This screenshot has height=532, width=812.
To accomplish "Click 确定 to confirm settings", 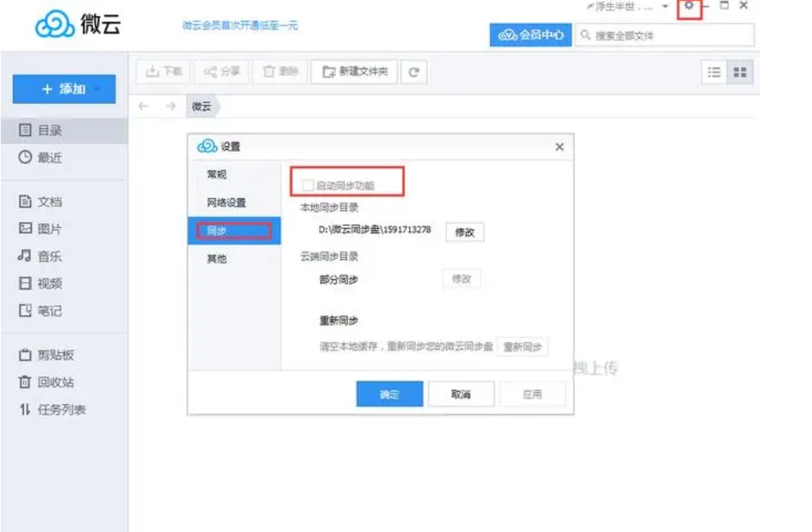I will point(389,394).
